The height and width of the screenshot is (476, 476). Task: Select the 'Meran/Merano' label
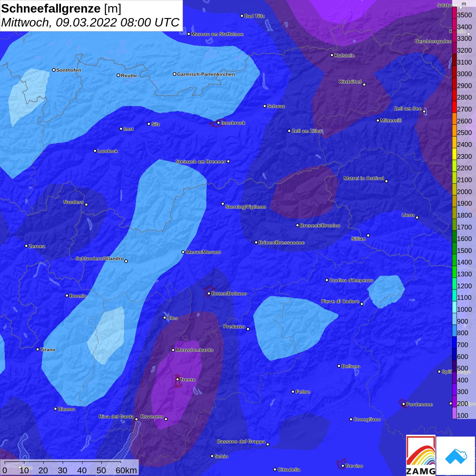(x=203, y=252)
